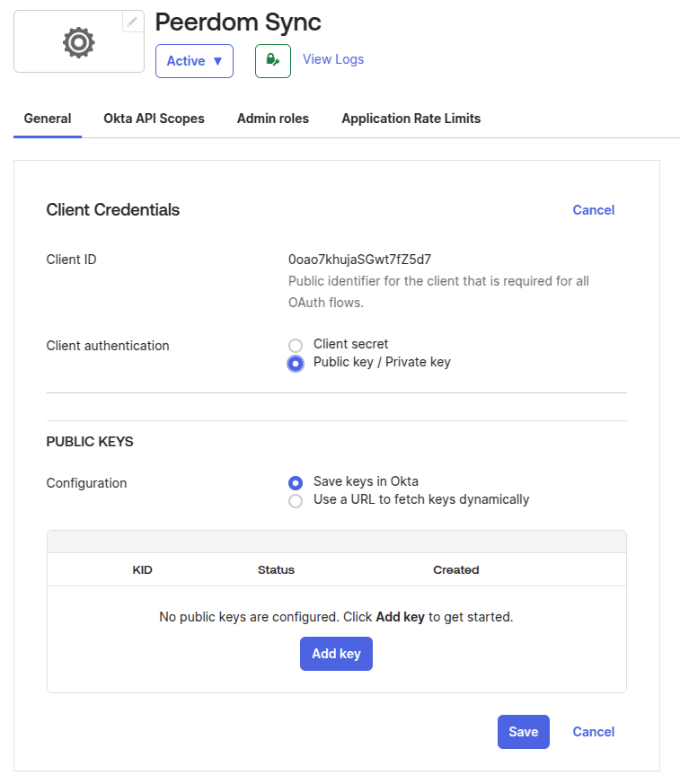Click the Status column header
Screen dimensions: 680x784
click(276, 570)
